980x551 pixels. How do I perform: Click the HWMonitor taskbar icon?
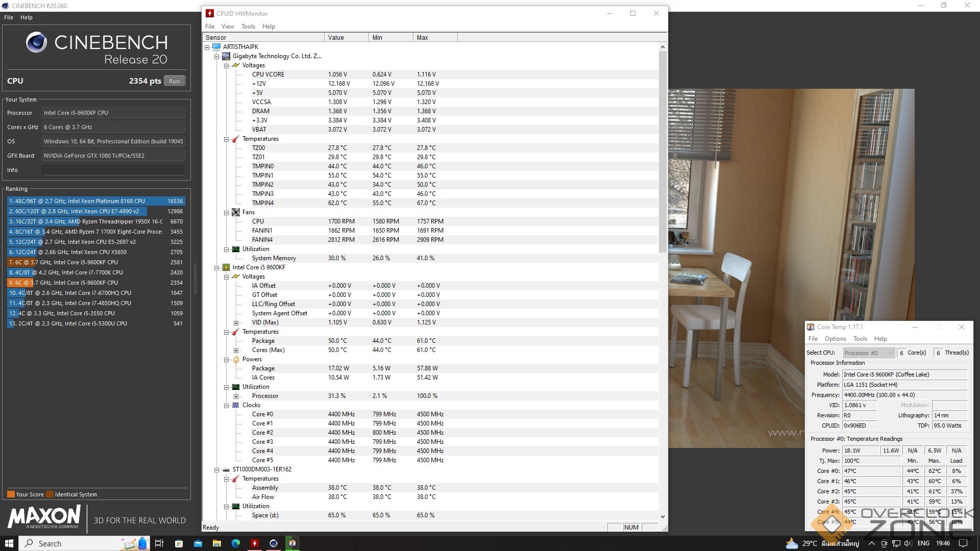click(254, 543)
